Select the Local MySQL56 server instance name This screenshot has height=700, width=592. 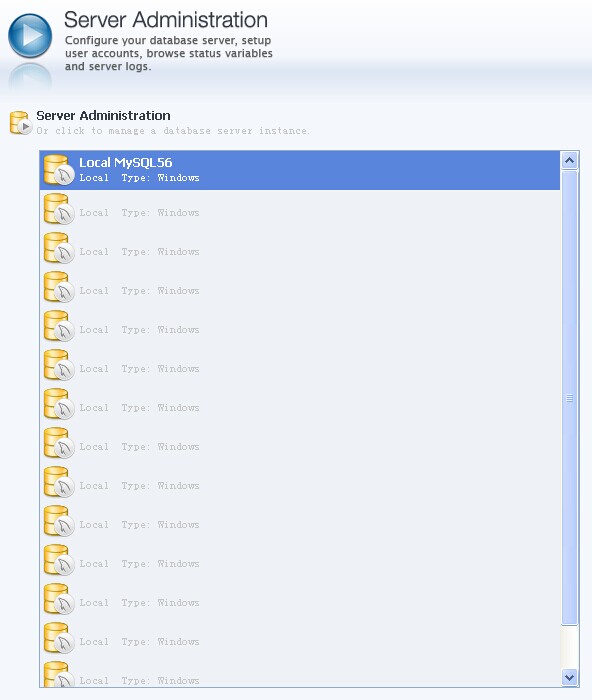coord(125,162)
